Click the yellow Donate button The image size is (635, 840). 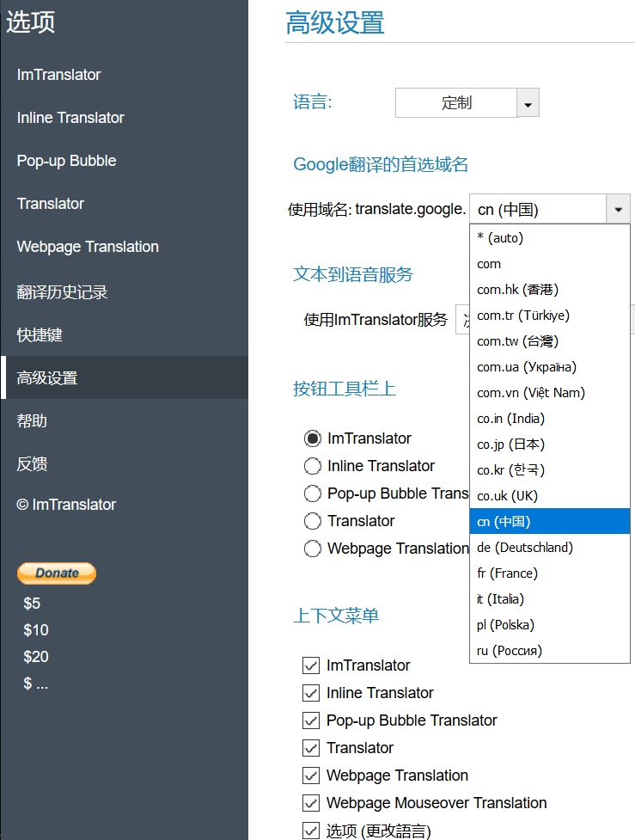tap(57, 573)
